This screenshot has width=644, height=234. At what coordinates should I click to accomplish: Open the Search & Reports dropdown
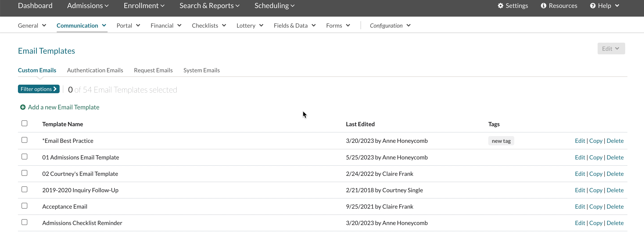point(209,6)
